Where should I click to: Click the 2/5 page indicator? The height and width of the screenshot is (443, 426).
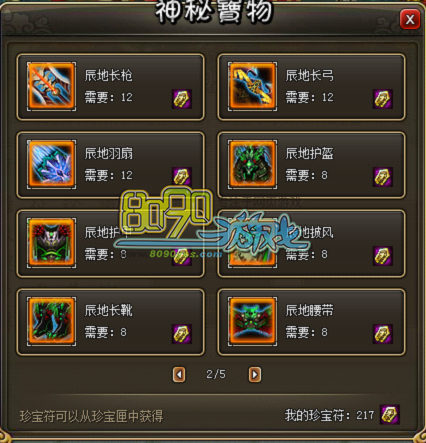[216, 374]
